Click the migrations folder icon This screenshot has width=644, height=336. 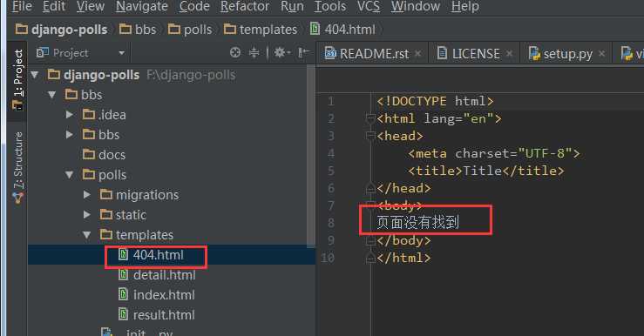[106, 194]
